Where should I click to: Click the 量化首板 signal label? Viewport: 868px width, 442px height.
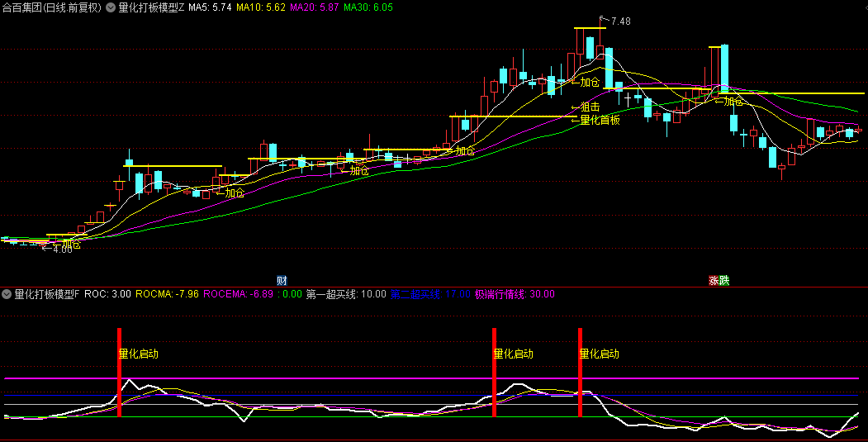click(600, 120)
